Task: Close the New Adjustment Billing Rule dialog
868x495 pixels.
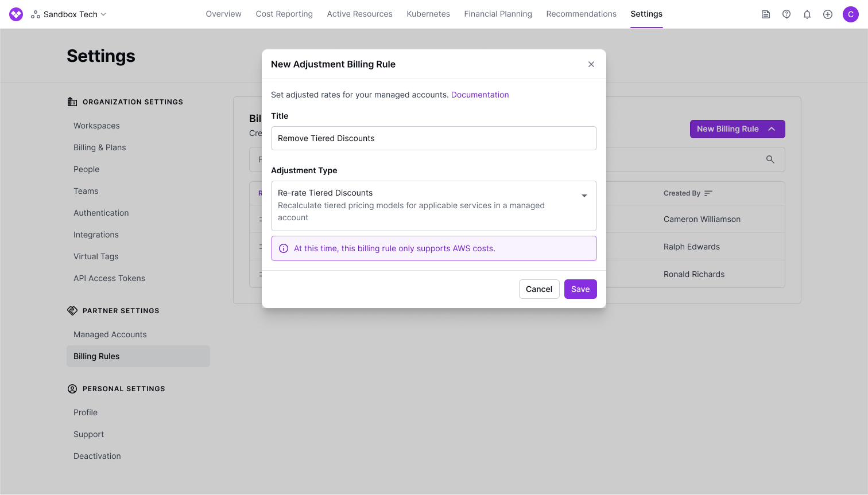Action: point(591,64)
